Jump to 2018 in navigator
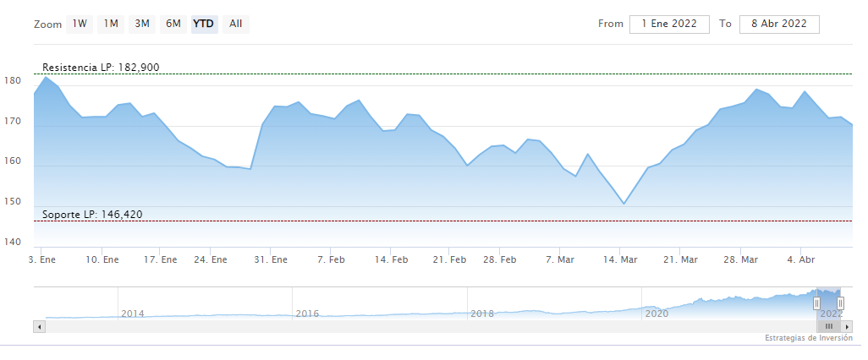 click(482, 314)
